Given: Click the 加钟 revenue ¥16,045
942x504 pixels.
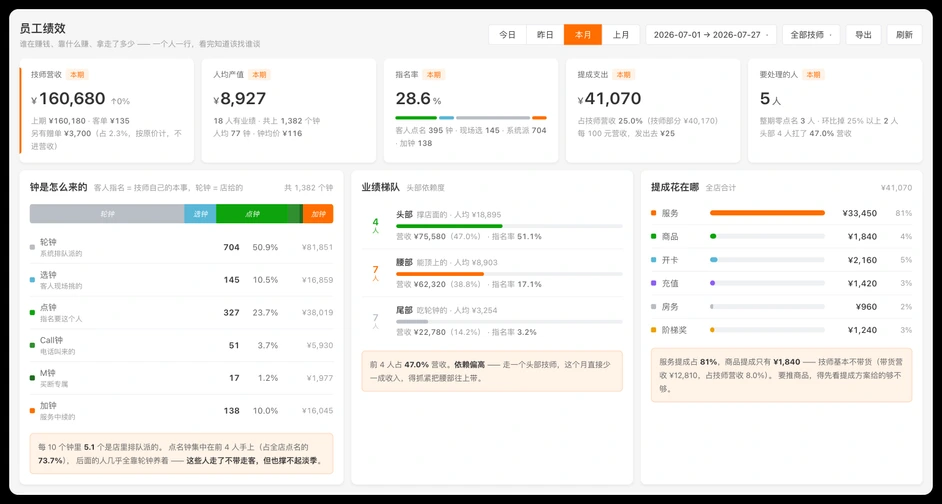Looking at the screenshot, I should point(317,411).
